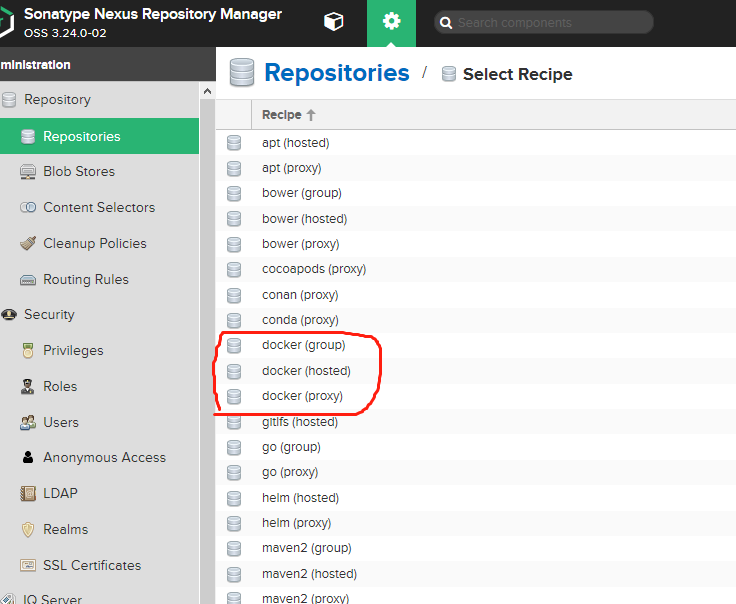Click the Select Recipe breadcrumb icon
This screenshot has height=604, width=736.
[449, 74]
